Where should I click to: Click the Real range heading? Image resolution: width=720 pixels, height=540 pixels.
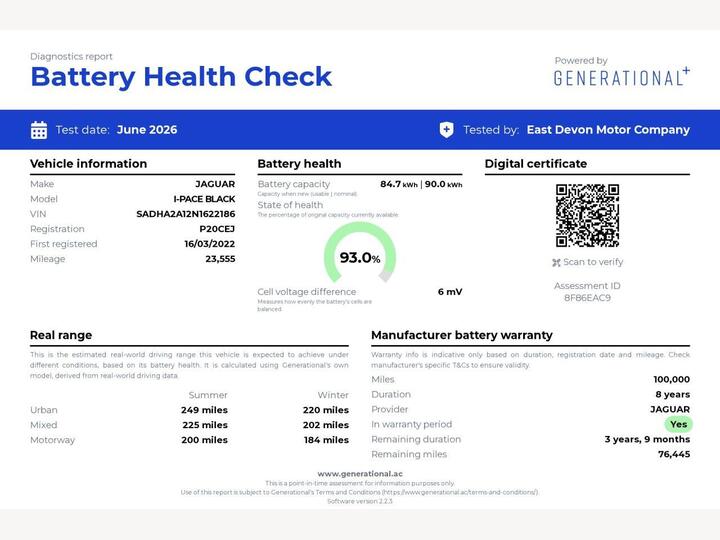61,335
